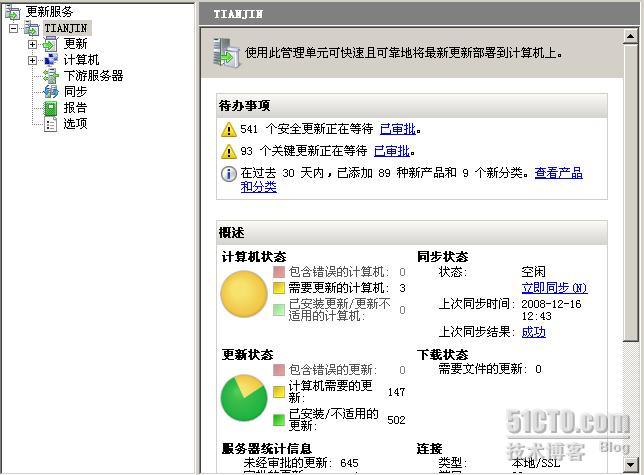Expand the 计算机 tree node
Screen dimensions: 644x475
point(32,60)
